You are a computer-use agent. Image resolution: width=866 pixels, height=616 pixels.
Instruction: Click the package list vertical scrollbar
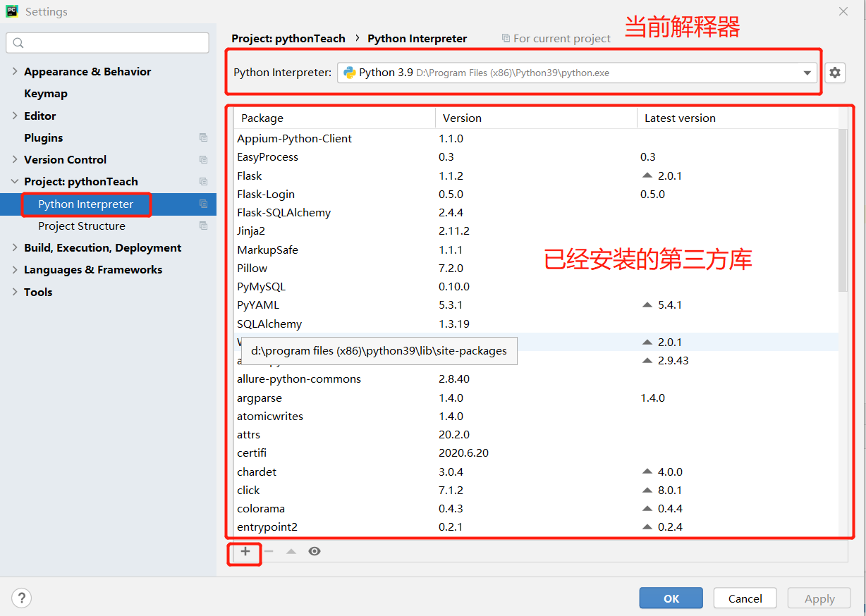click(x=843, y=210)
